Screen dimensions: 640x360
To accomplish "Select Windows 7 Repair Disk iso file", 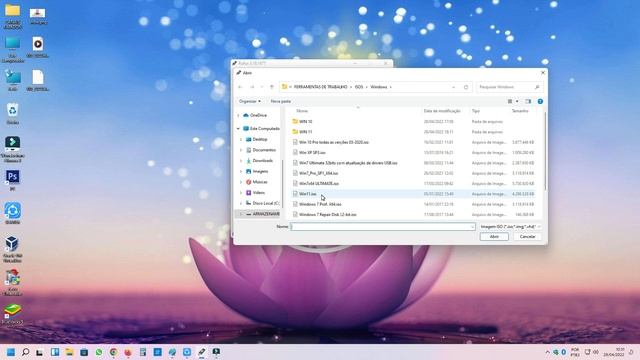I will [x=327, y=215].
